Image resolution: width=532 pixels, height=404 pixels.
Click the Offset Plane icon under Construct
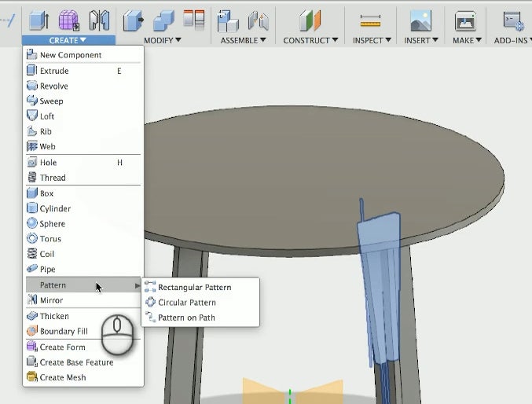coord(309,20)
